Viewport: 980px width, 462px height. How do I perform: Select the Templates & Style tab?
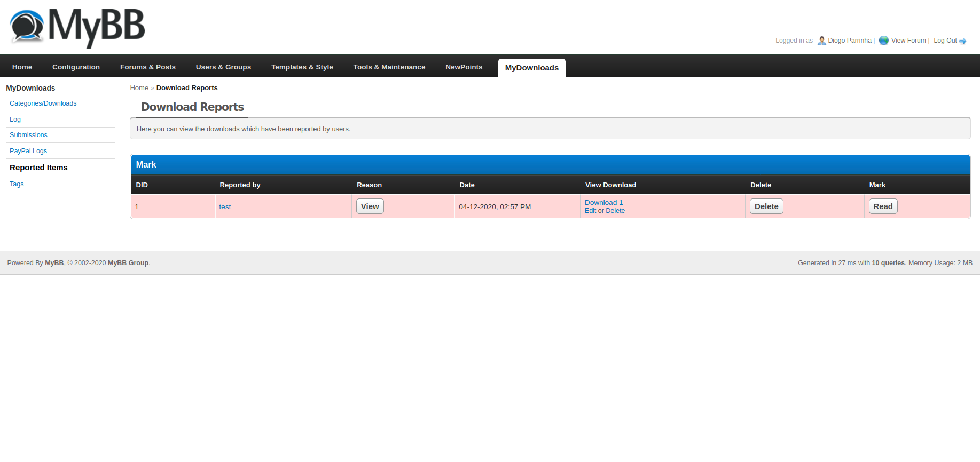coord(302,67)
